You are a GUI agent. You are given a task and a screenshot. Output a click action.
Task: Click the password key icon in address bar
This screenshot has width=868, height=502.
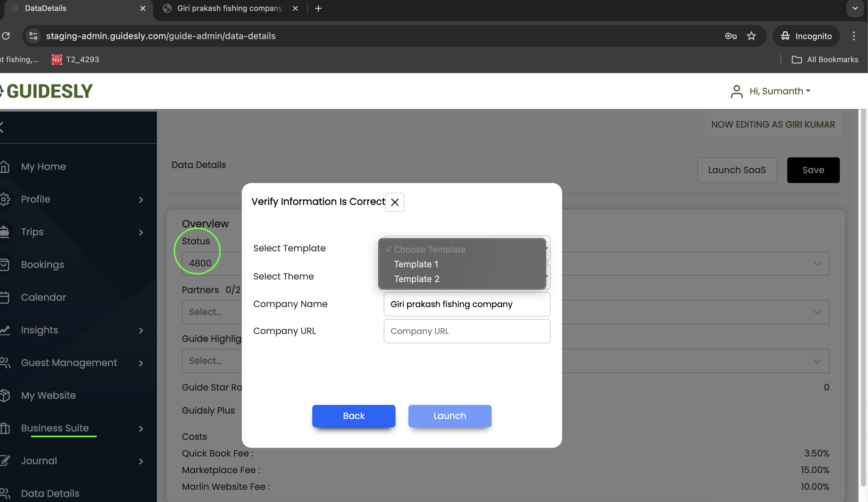pyautogui.click(x=730, y=36)
